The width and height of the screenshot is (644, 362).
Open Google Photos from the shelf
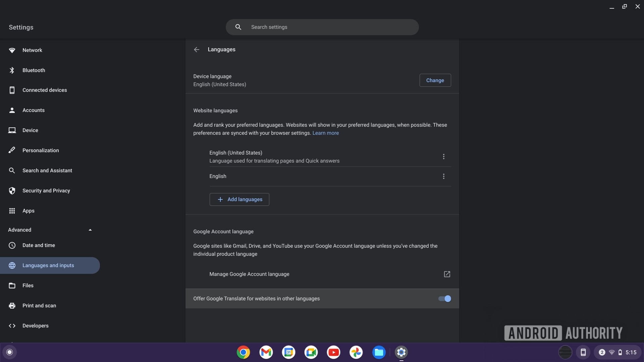[356, 352]
